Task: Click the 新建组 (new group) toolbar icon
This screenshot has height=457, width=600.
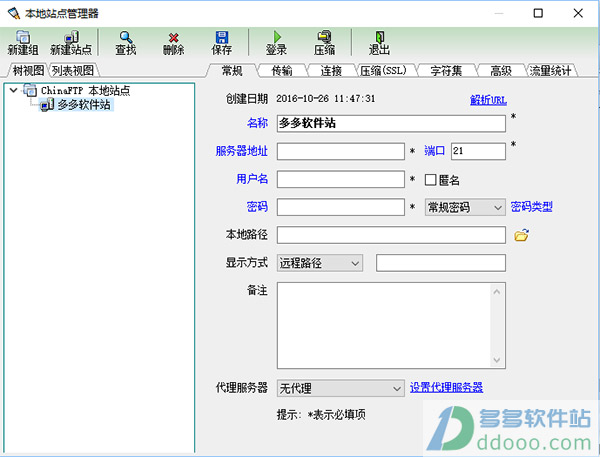Action: click(23, 38)
